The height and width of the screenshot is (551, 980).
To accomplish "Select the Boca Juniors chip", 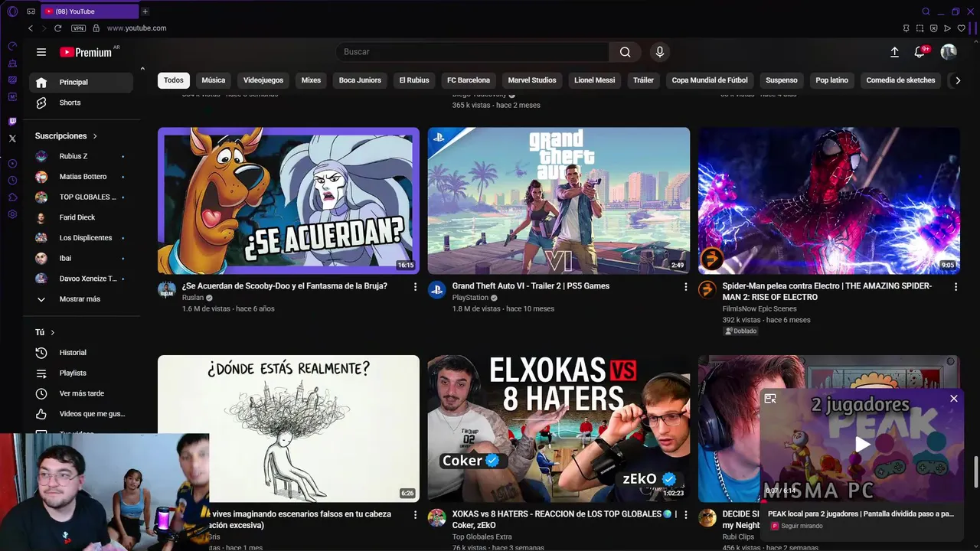I will pyautogui.click(x=360, y=80).
